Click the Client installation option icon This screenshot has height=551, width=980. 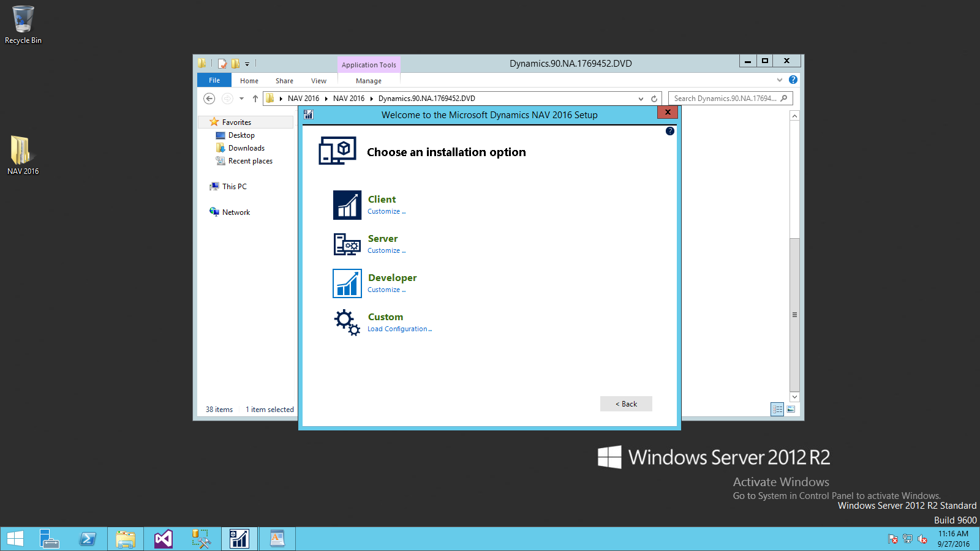pos(347,205)
